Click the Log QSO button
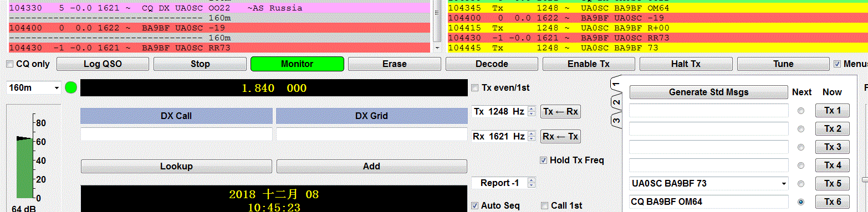Image resolution: width=868 pixels, height=212 pixels. [103, 64]
